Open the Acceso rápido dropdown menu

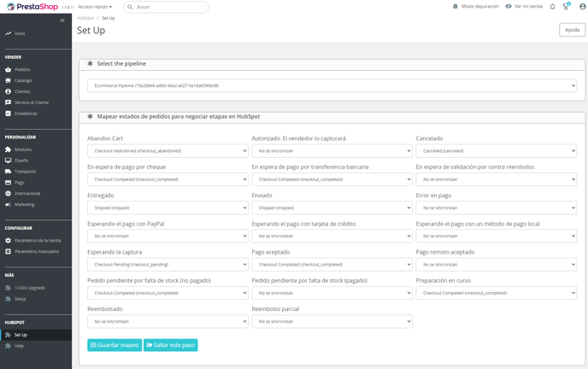click(x=95, y=7)
